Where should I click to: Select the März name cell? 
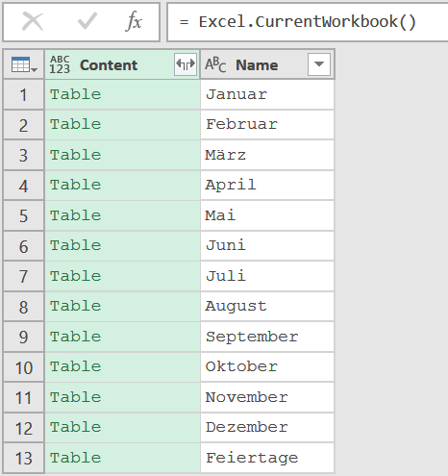pyautogui.click(x=267, y=155)
